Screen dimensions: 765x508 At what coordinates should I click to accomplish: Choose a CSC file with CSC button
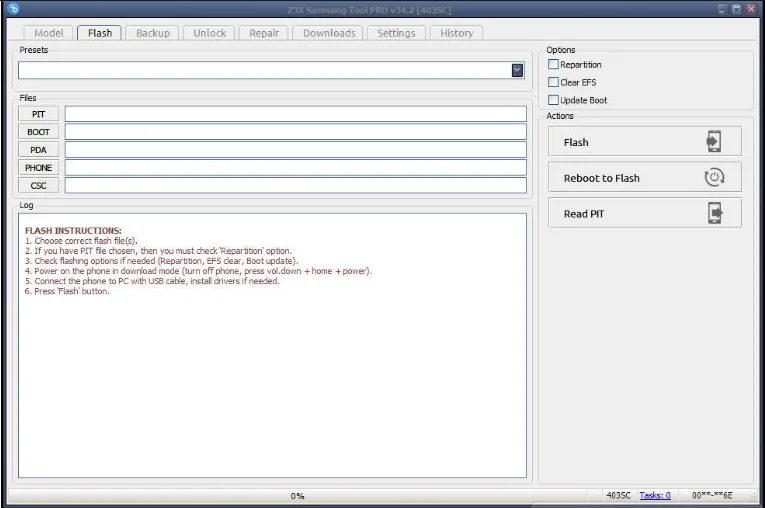point(39,185)
